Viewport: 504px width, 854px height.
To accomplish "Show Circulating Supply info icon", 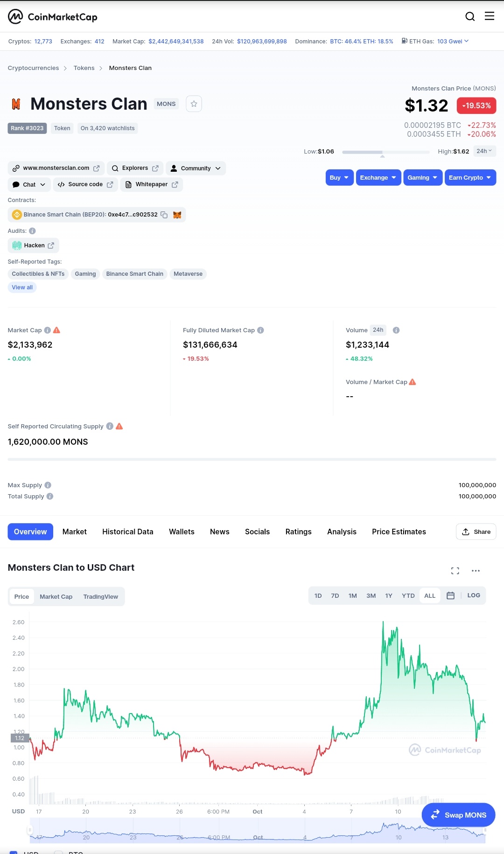I will (110, 426).
